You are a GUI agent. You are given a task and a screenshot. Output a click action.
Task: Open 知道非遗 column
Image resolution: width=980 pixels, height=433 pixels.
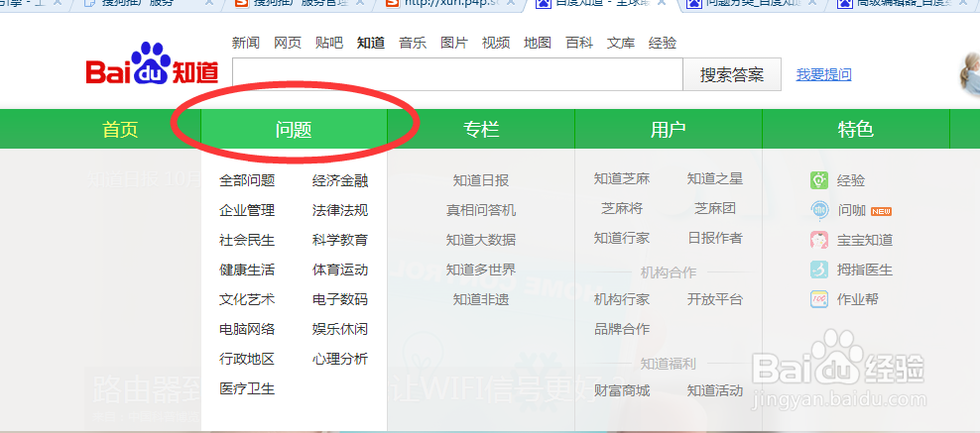(481, 299)
